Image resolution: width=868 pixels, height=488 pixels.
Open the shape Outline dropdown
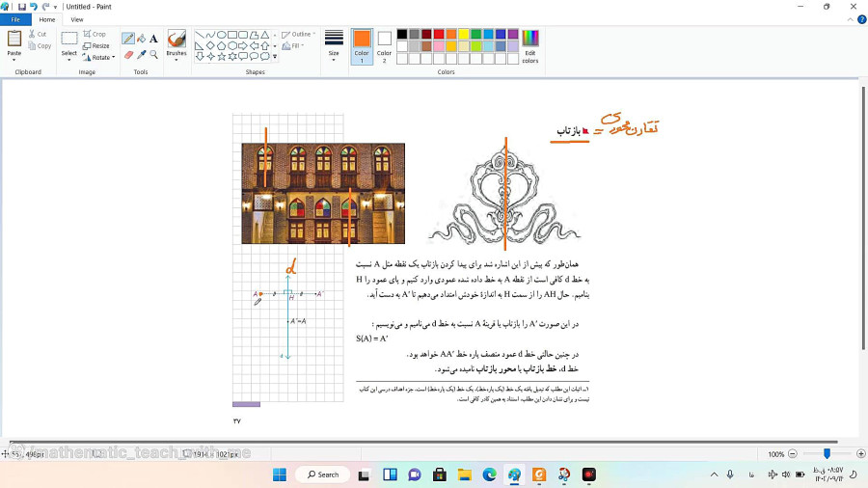pos(298,35)
